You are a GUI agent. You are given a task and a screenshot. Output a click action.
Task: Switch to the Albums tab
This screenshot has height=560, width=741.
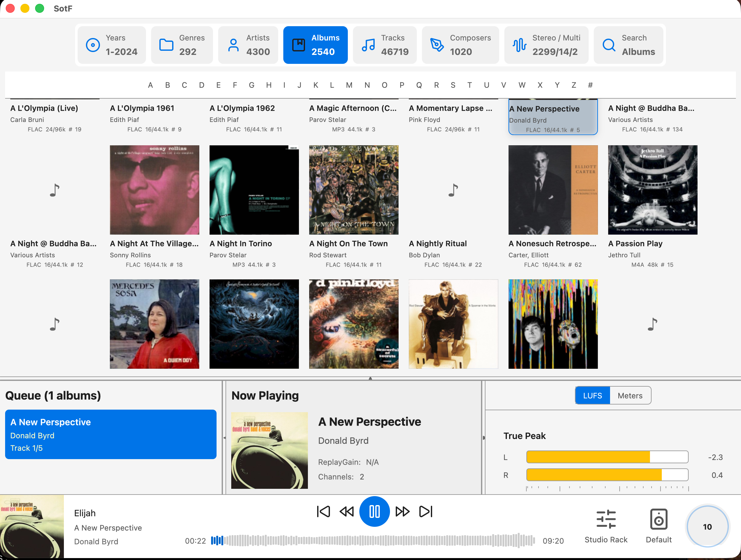tap(315, 45)
